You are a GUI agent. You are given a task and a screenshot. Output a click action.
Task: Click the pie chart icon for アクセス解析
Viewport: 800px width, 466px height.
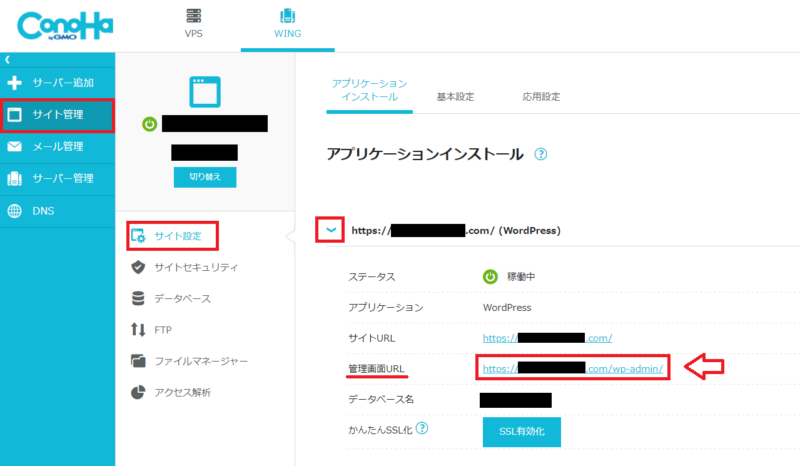coord(138,393)
